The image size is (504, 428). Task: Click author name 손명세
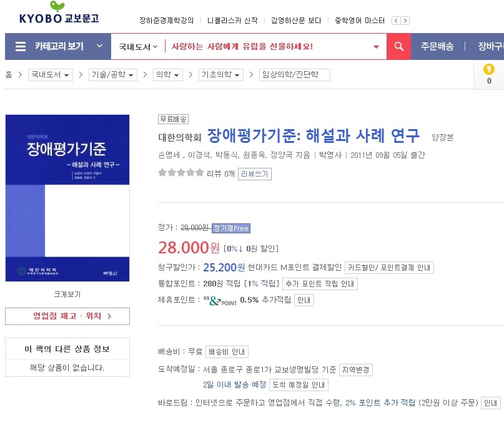(169, 155)
